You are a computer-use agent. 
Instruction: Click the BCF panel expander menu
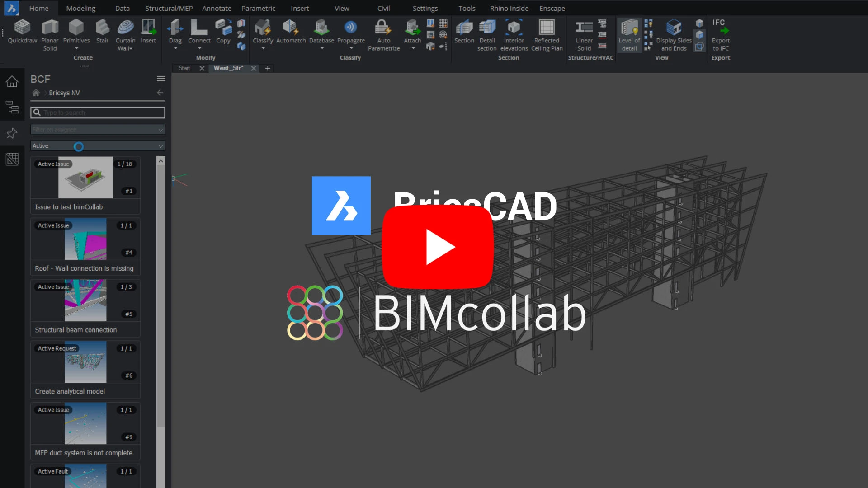(x=160, y=79)
